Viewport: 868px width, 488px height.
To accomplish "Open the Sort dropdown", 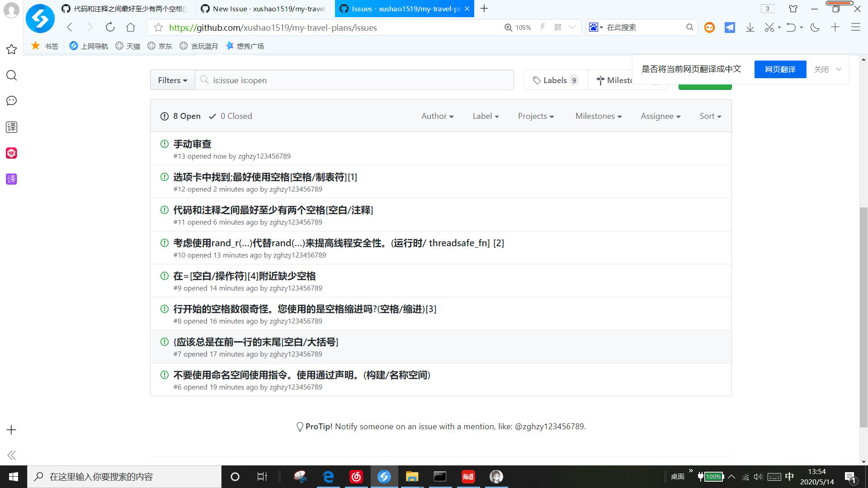I will [x=710, y=116].
